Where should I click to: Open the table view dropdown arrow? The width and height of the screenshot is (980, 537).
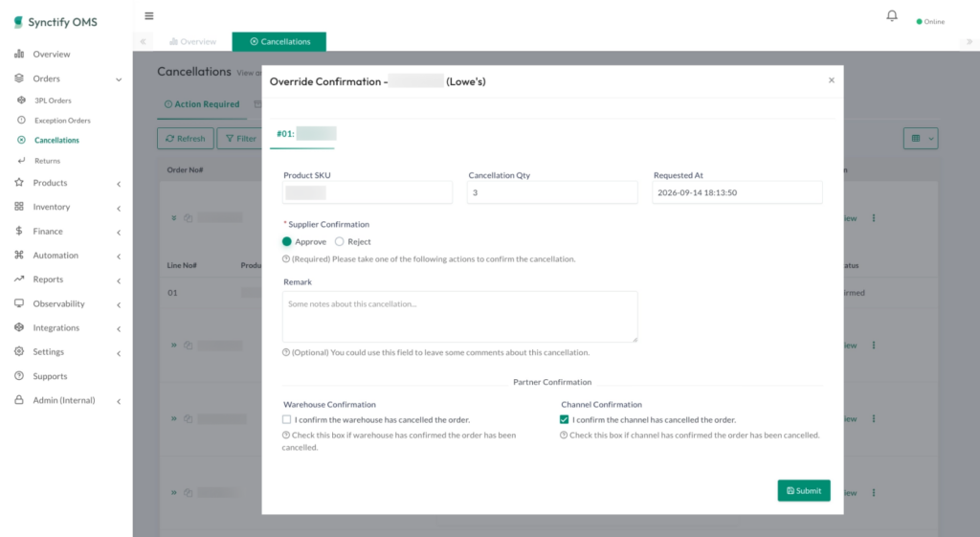(x=930, y=139)
